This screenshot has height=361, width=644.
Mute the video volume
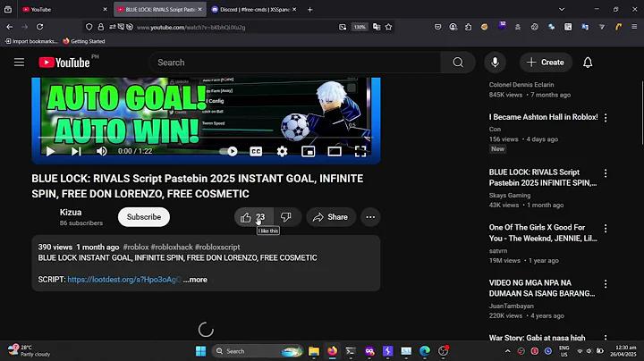101,151
